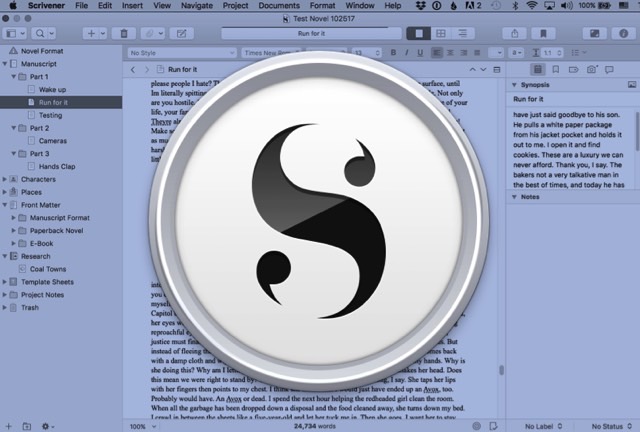640x432 pixels.
Task: Select the Wake up document in binder
Action: [52, 89]
